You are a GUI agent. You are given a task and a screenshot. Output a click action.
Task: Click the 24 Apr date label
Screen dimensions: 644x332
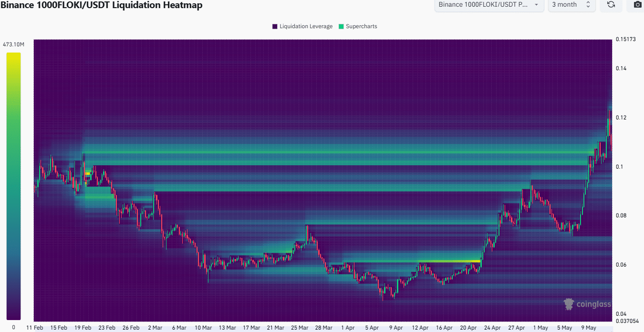tap(493, 328)
